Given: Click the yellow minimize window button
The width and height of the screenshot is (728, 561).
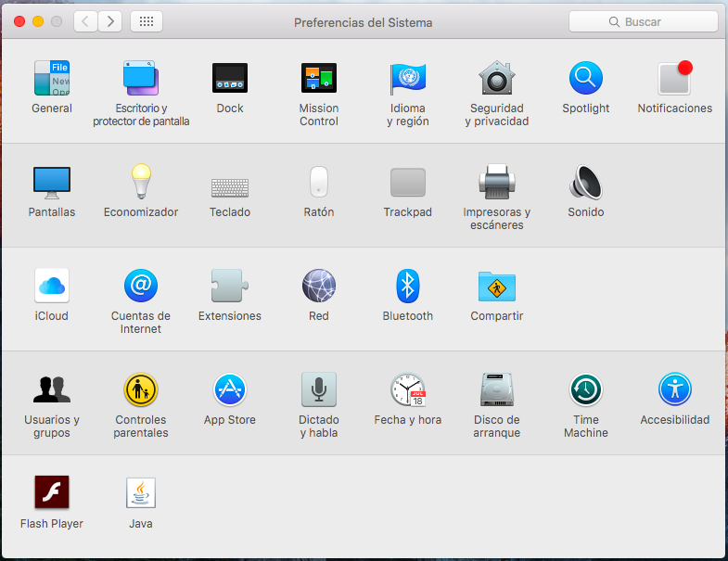Looking at the screenshot, I should 38,21.
